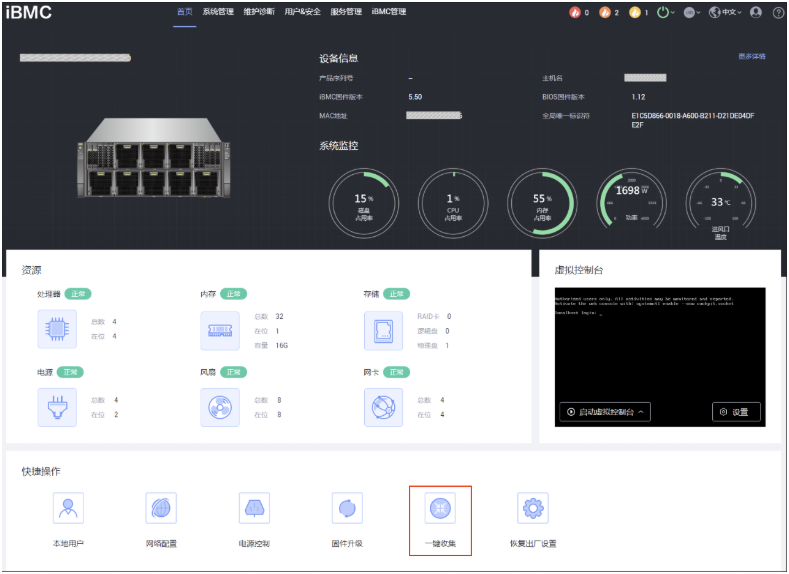The width and height of the screenshot is (789, 574).
Task: Open the 维护诊断 menu tab
Action: tap(258, 12)
